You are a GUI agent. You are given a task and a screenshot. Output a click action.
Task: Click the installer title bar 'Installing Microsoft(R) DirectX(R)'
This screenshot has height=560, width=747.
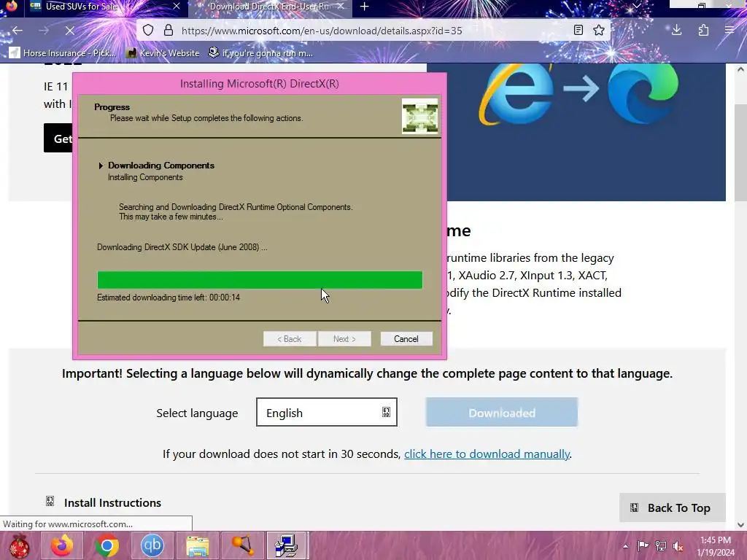click(x=260, y=83)
